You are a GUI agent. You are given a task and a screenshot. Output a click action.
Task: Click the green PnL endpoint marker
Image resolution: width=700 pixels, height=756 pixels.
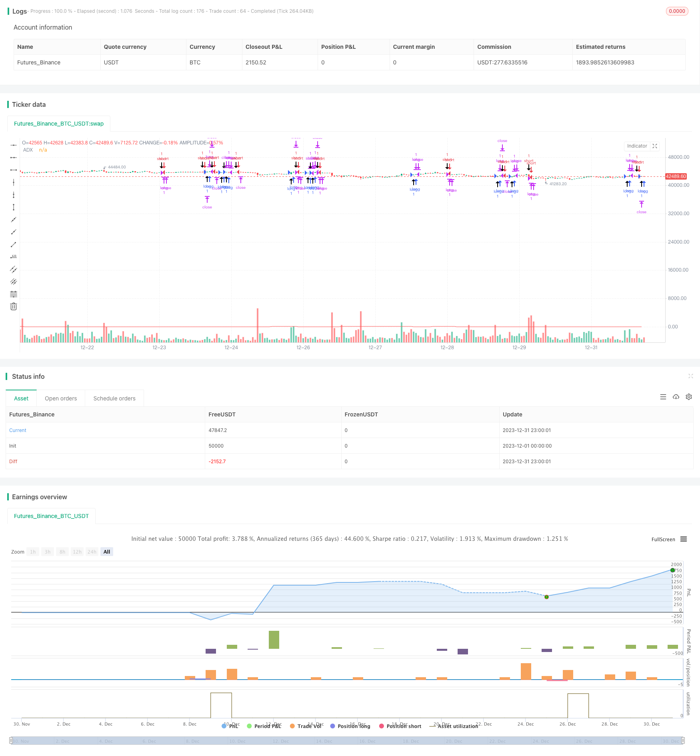coord(672,570)
